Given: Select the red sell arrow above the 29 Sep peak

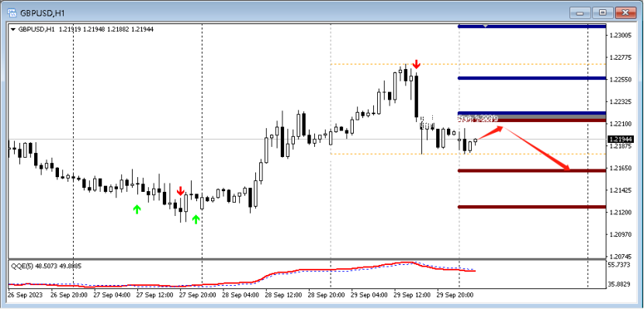Looking at the screenshot, I should pos(417,64).
